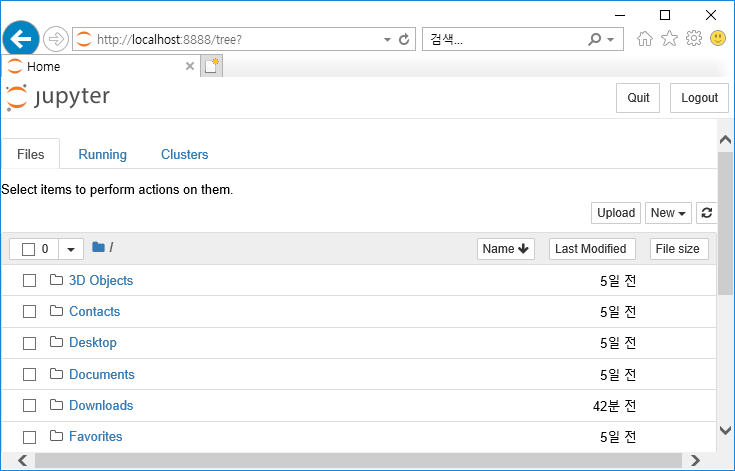Image resolution: width=735 pixels, height=471 pixels.
Task: Click the address bar Jupyter site icon
Action: point(84,39)
